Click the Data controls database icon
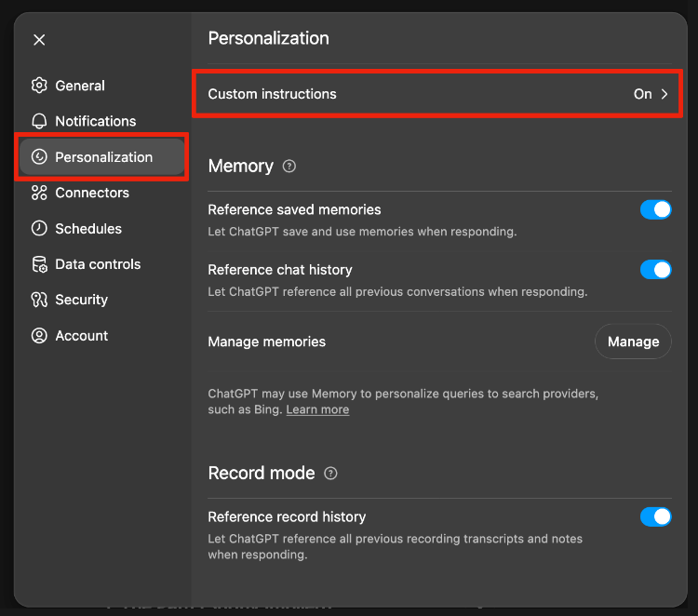The height and width of the screenshot is (616, 698). point(39,264)
